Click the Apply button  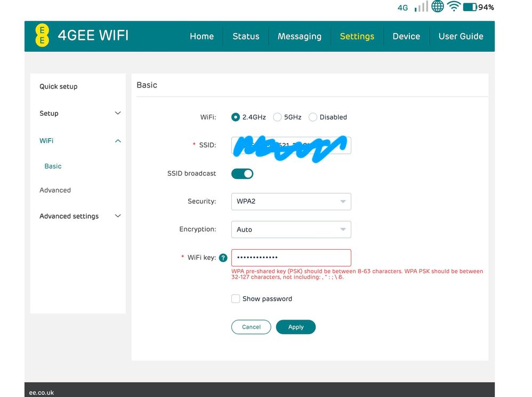pos(296,327)
